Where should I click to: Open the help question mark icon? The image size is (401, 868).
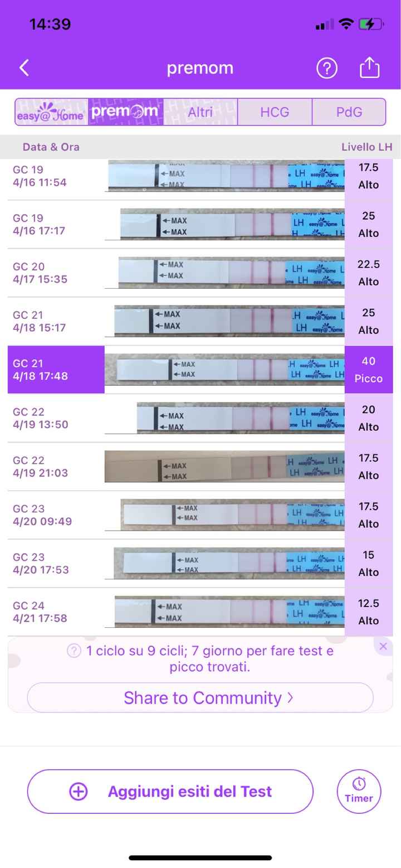(x=327, y=68)
